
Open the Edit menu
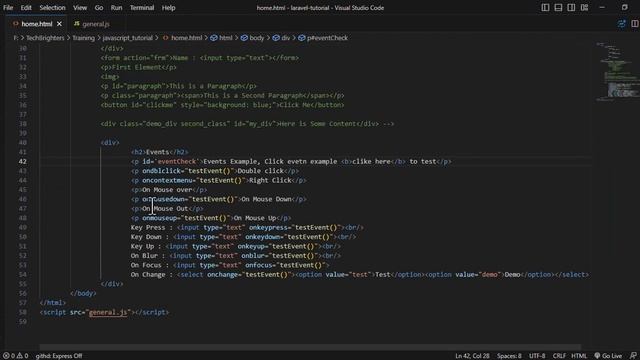click(26, 8)
